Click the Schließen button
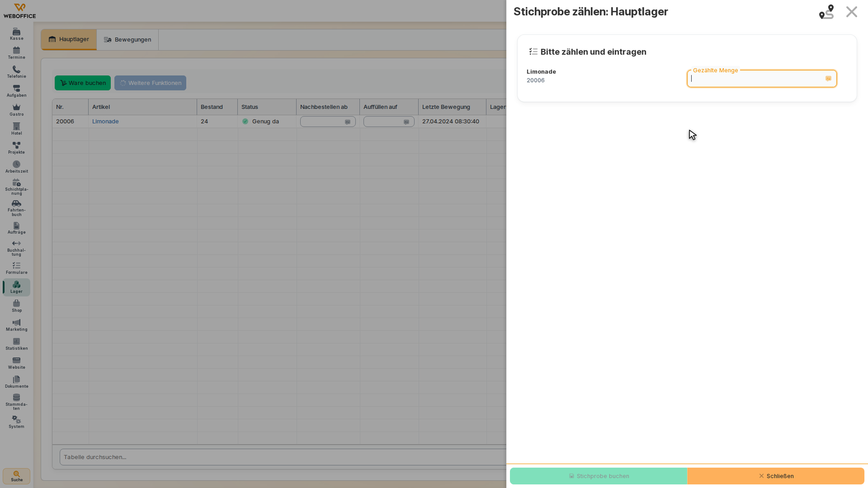 coord(776,476)
